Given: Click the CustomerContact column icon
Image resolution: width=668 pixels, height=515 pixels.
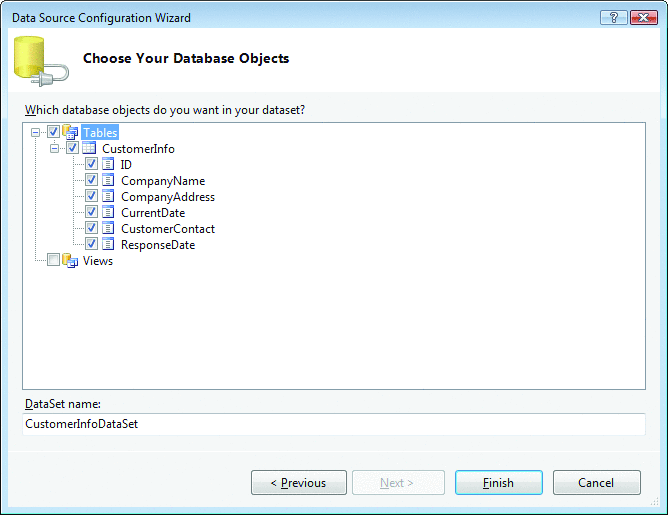Looking at the screenshot, I should tap(108, 228).
